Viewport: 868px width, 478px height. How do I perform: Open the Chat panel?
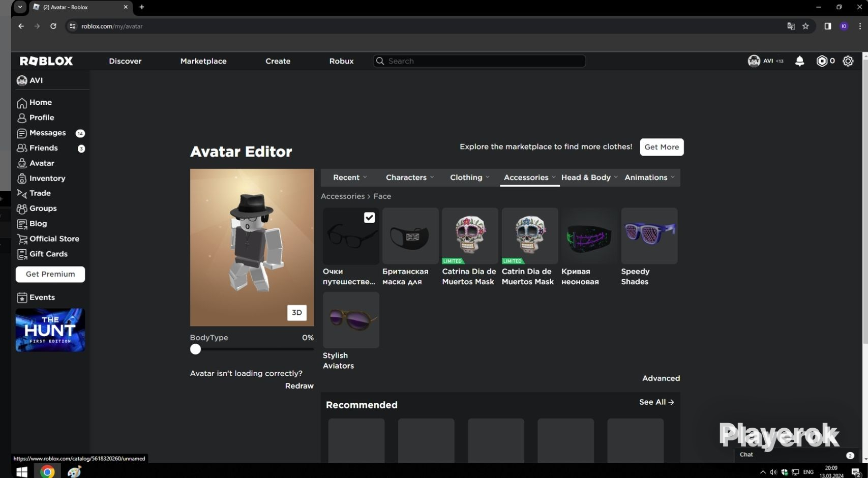(796, 455)
